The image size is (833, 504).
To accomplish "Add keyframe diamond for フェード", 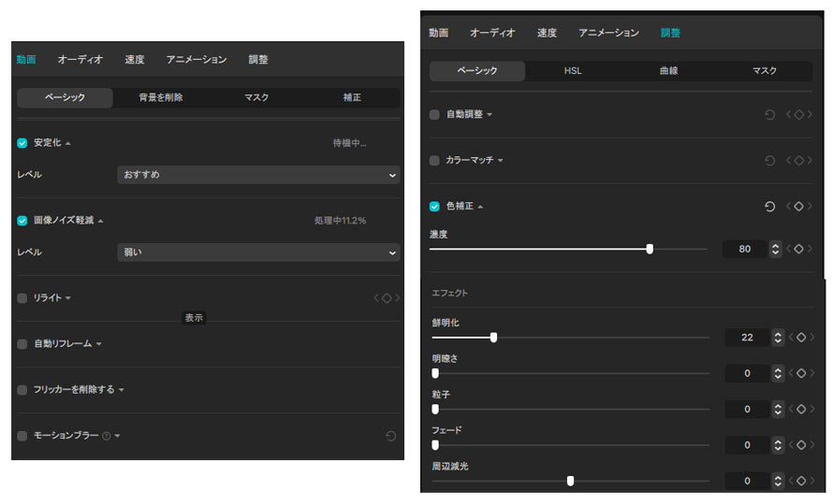I will coord(801,445).
